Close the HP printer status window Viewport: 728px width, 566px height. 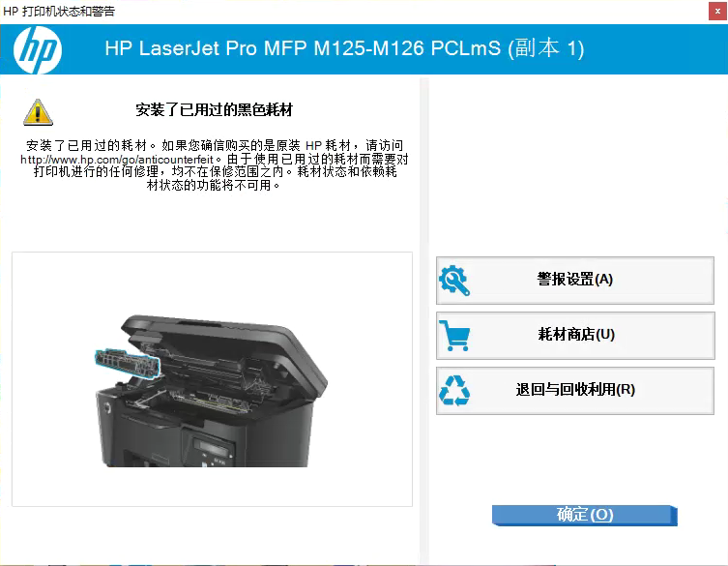717,12
